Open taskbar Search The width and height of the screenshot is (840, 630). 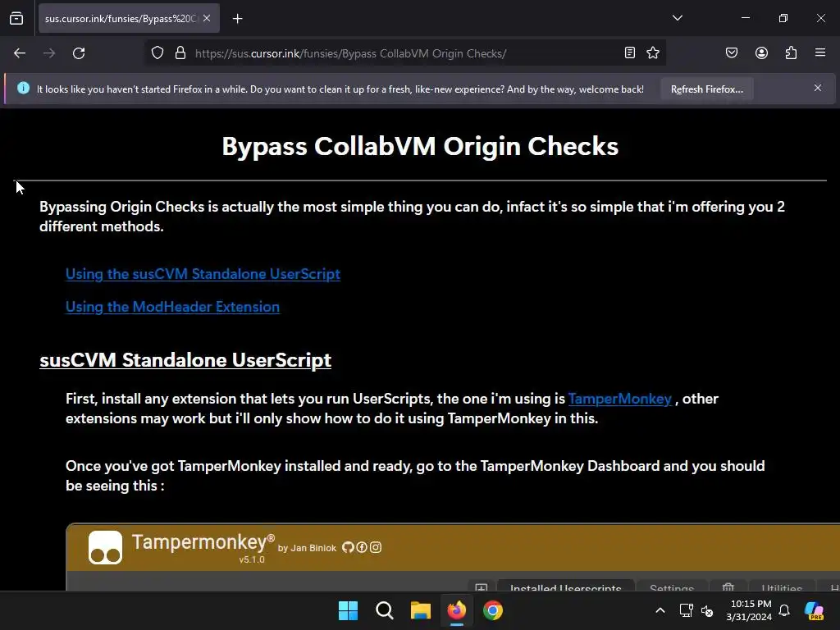tap(384, 610)
